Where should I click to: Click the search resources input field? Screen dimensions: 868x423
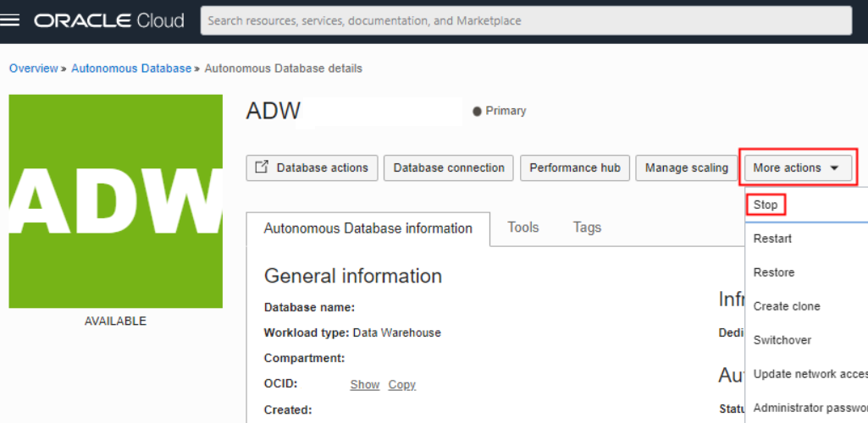click(x=525, y=20)
